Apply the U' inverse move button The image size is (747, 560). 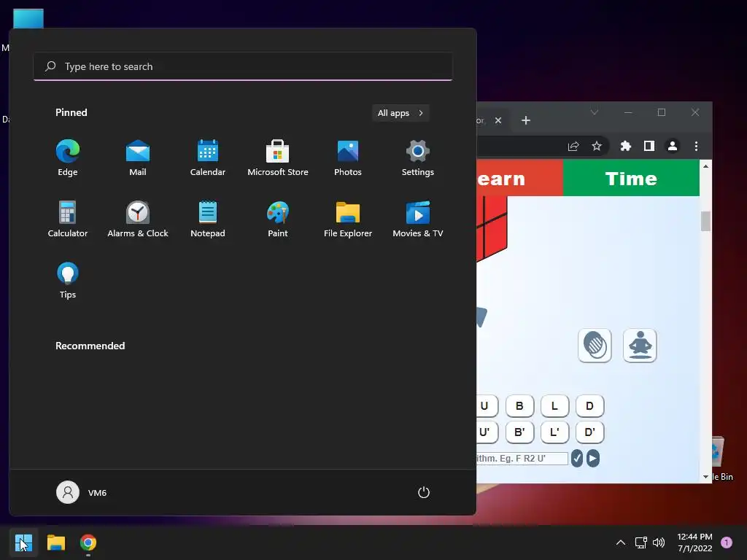(487, 432)
